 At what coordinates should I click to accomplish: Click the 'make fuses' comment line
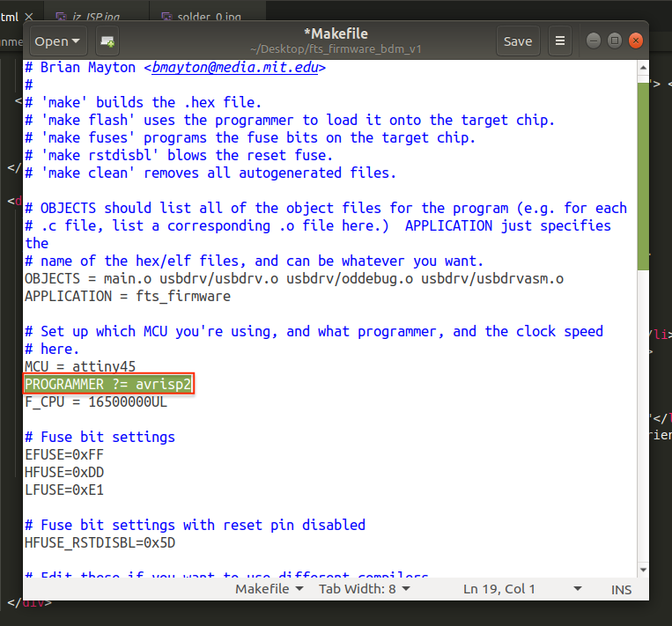click(250, 137)
